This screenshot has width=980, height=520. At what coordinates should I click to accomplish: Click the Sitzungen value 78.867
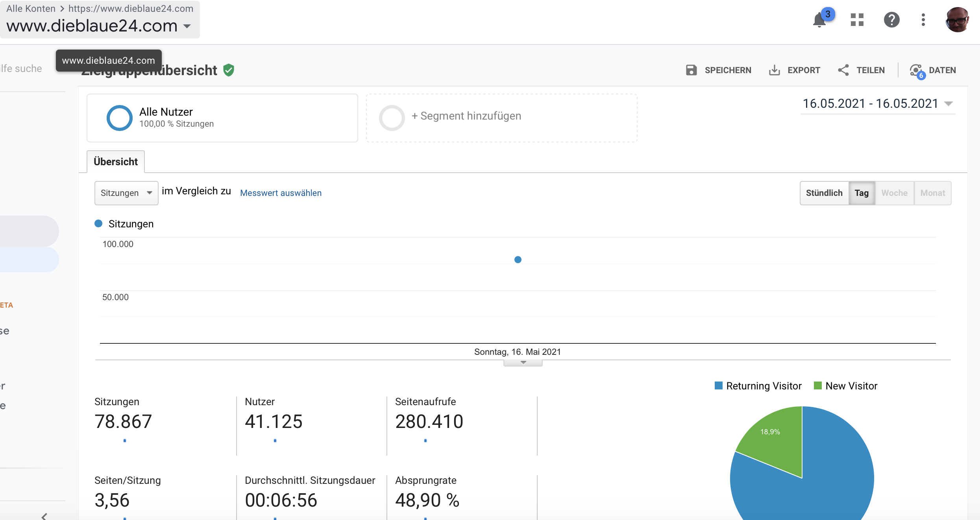123,422
